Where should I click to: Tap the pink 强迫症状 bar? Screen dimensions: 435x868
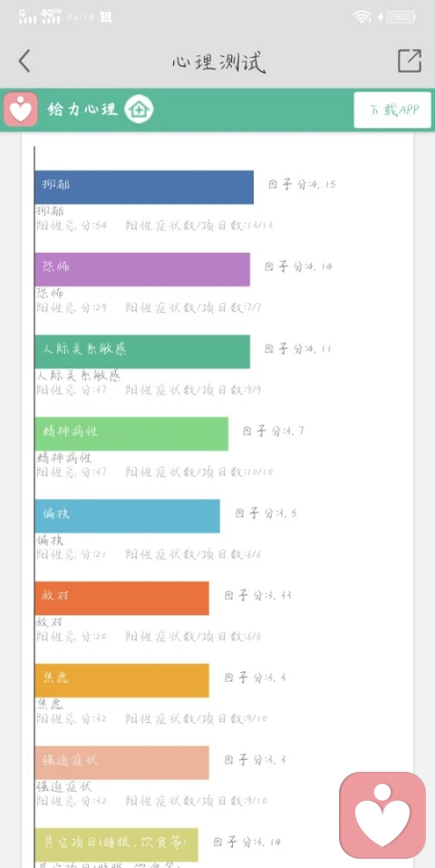pyautogui.click(x=121, y=762)
